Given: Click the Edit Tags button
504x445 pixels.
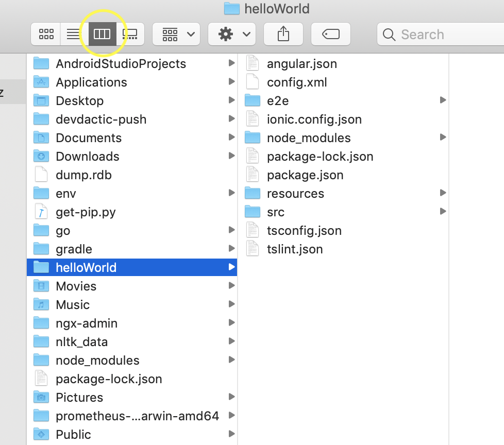Looking at the screenshot, I should pyautogui.click(x=331, y=34).
